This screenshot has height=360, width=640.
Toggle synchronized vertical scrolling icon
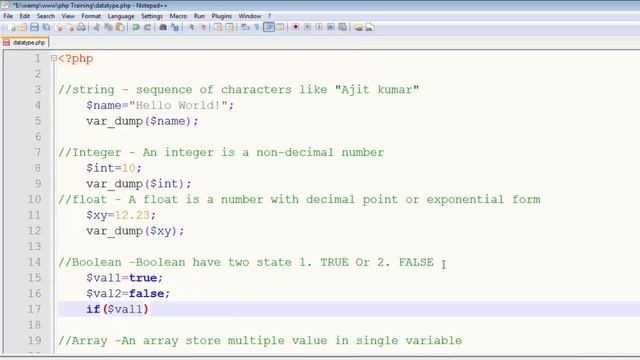tap(218, 27)
